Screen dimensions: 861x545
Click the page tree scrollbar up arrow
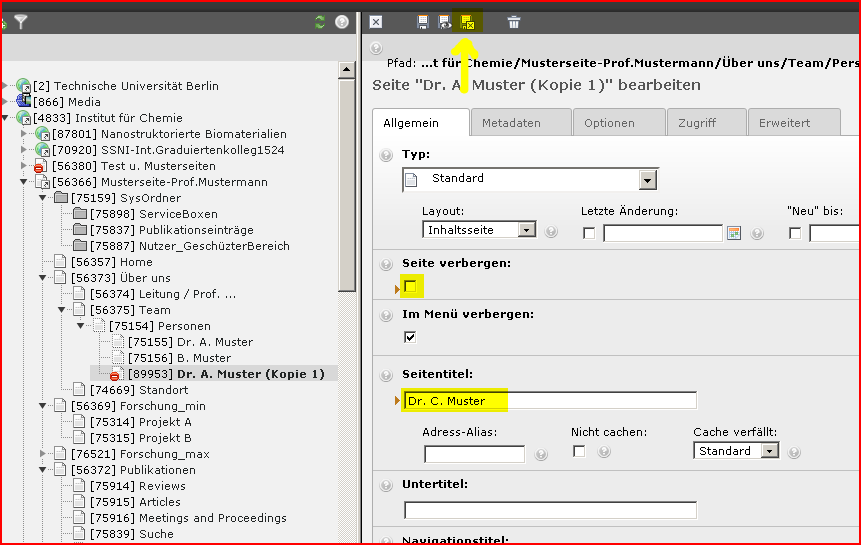[346, 70]
